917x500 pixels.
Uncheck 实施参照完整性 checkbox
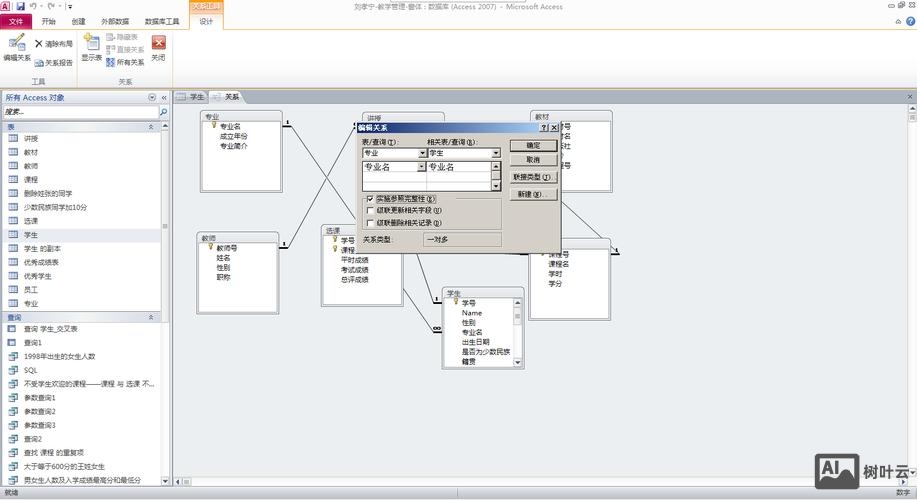[370, 199]
